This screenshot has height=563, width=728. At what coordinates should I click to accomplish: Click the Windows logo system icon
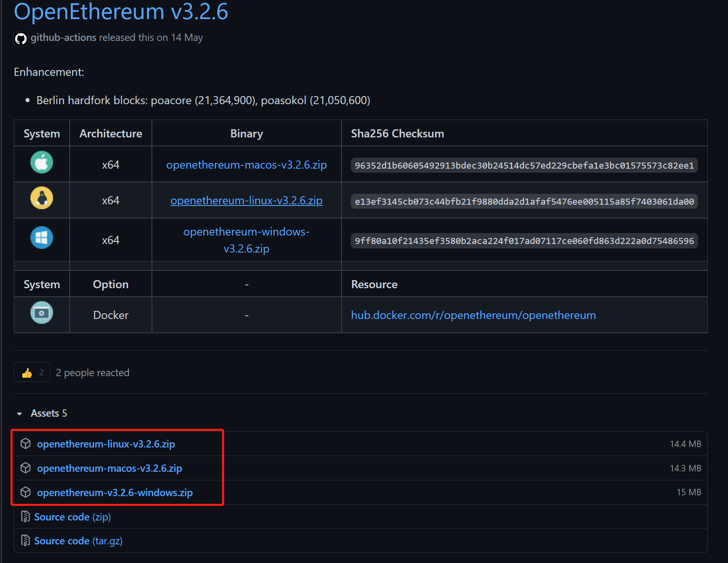click(x=42, y=238)
